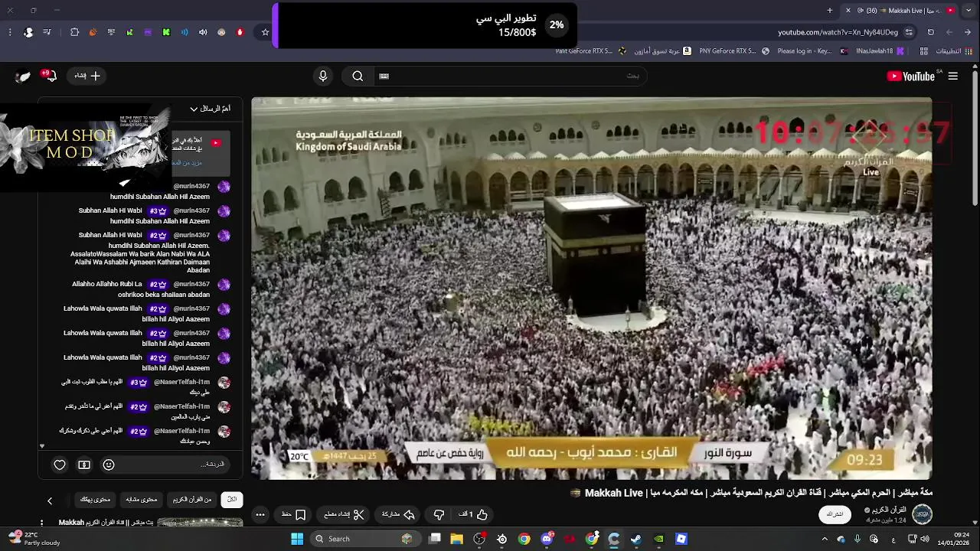This screenshot has height=551, width=980.
Task: Open browser media control playlist icon
Action: click(47, 32)
